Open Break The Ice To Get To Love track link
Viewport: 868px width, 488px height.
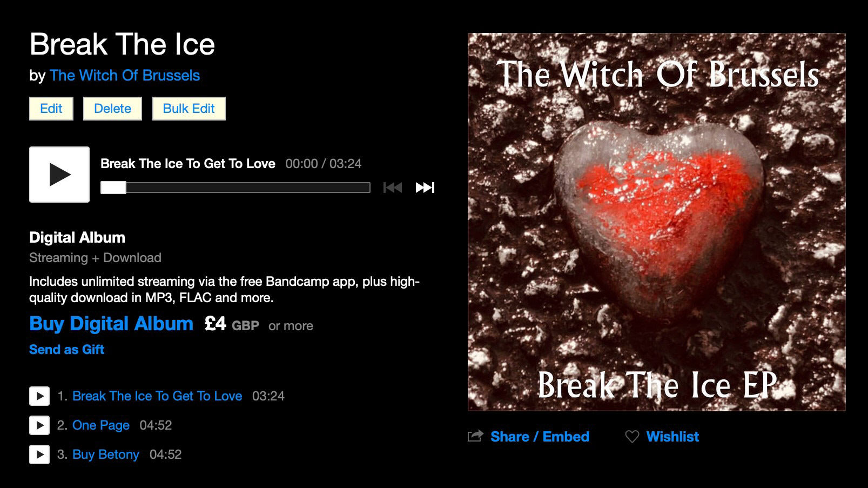pyautogui.click(x=157, y=396)
